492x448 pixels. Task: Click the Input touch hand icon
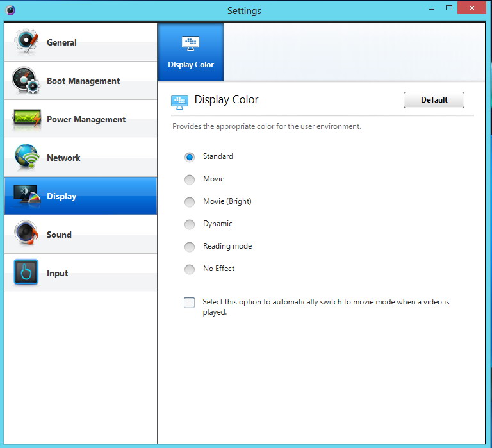(x=26, y=273)
